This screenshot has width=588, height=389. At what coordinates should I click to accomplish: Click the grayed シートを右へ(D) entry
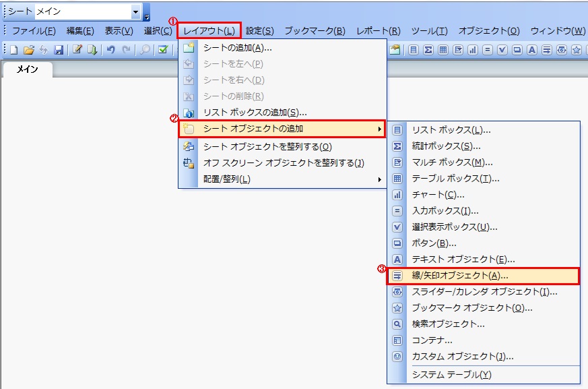pos(282,80)
